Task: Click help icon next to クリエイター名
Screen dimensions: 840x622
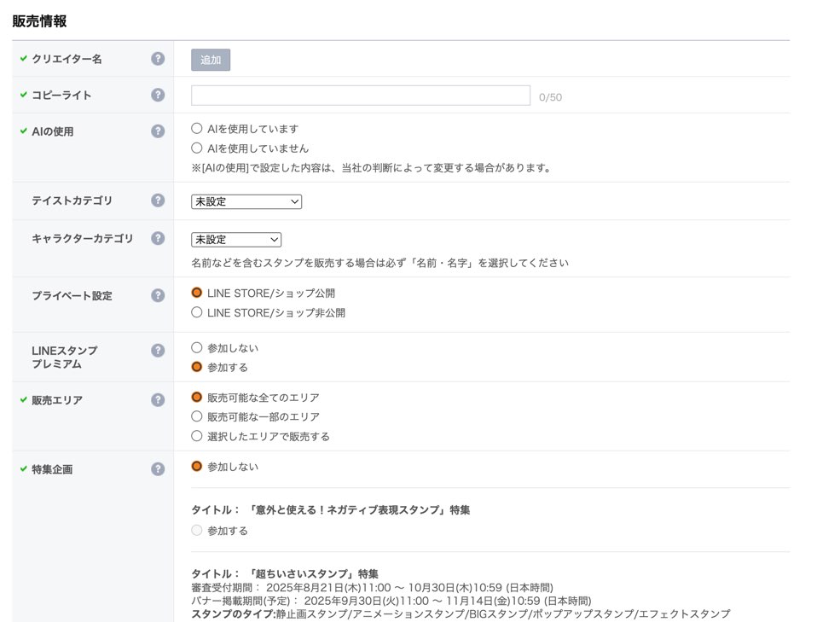Action: (x=158, y=59)
